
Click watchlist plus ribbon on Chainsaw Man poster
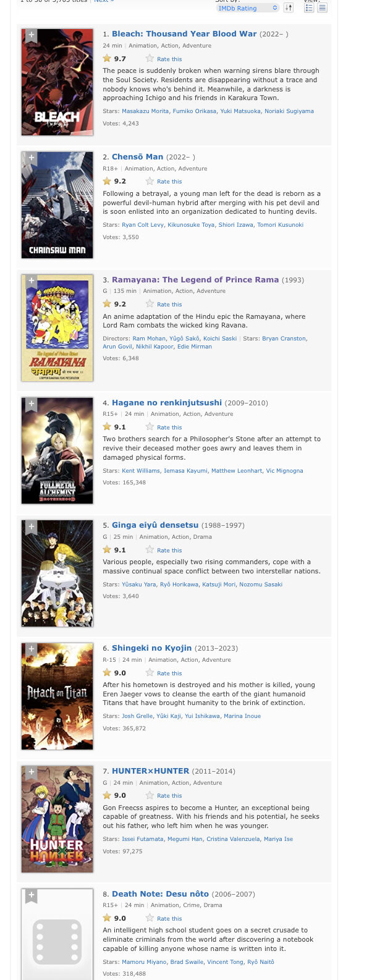[x=31, y=159]
